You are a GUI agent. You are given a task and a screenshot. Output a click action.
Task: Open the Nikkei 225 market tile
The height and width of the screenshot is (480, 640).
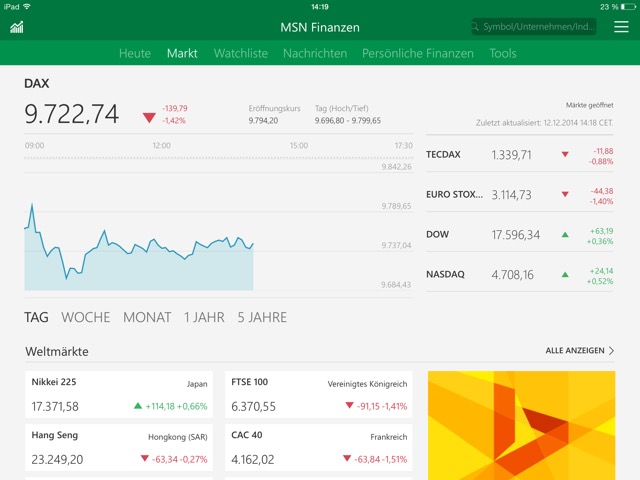point(119,395)
